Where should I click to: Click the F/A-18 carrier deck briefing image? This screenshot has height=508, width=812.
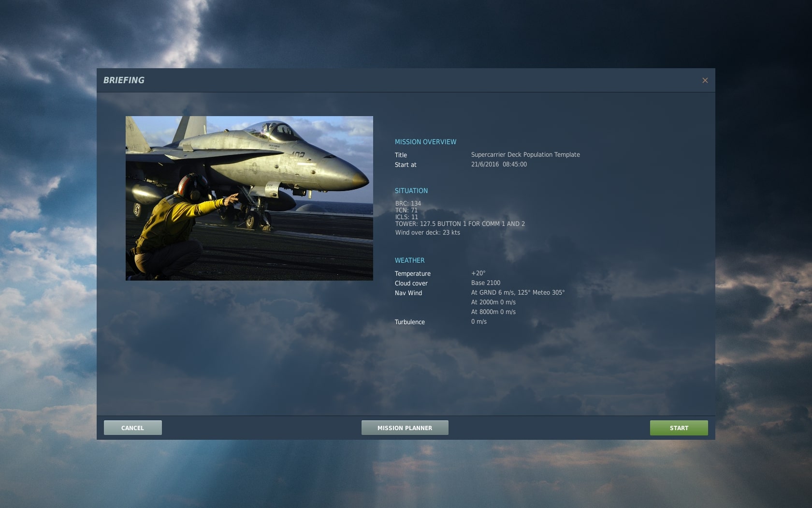[x=249, y=198]
